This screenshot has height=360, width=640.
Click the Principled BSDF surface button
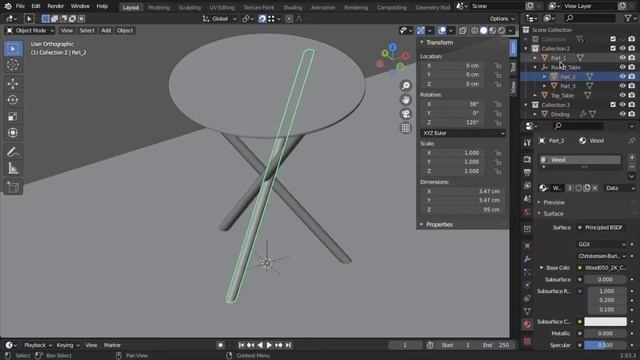[602, 227]
